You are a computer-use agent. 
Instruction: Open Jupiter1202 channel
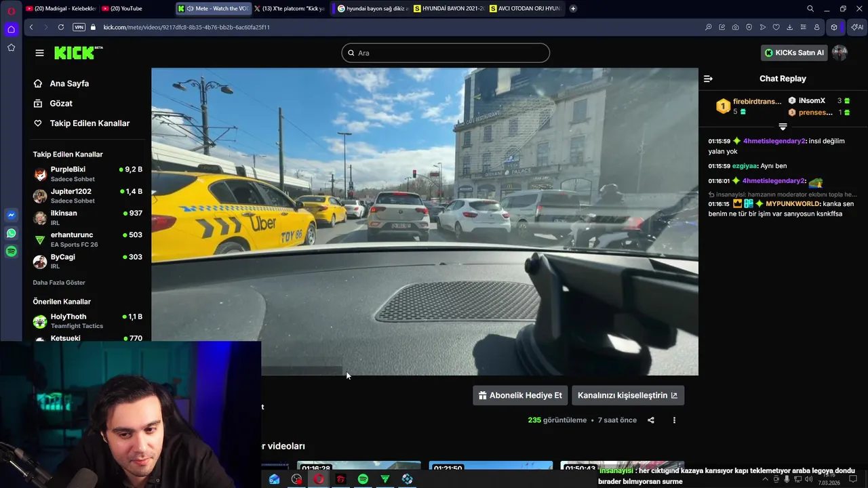click(x=88, y=196)
